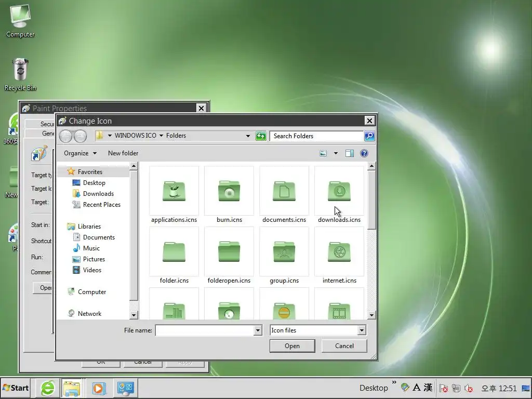Click the green refresh button beside address bar

click(x=261, y=136)
